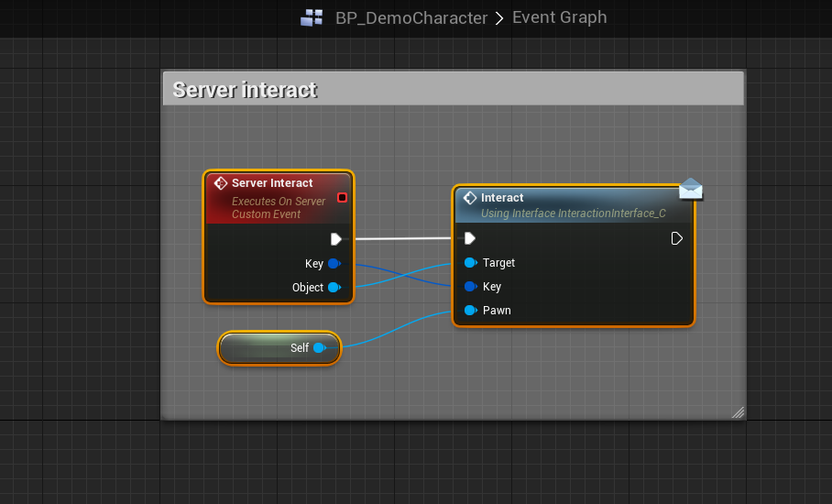This screenshot has width=832, height=504.
Task: Click the Blueprint icon beside BP_DemoCharacter
Action: pos(312,17)
